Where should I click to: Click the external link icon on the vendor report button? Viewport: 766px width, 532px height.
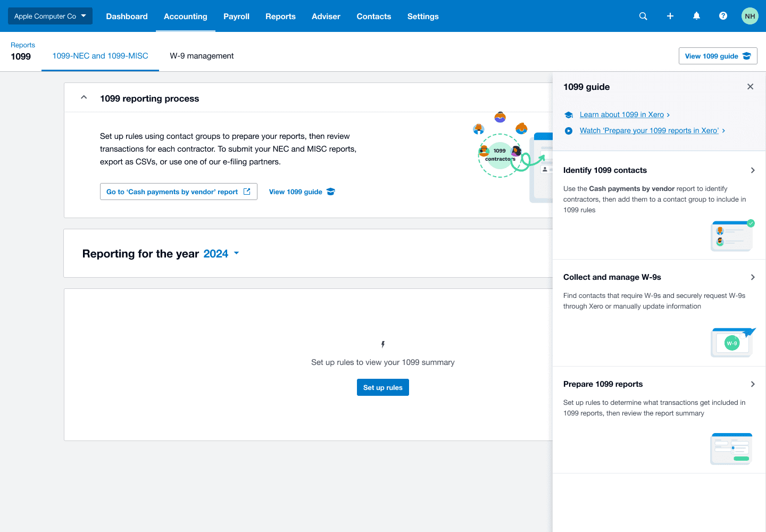(248, 191)
